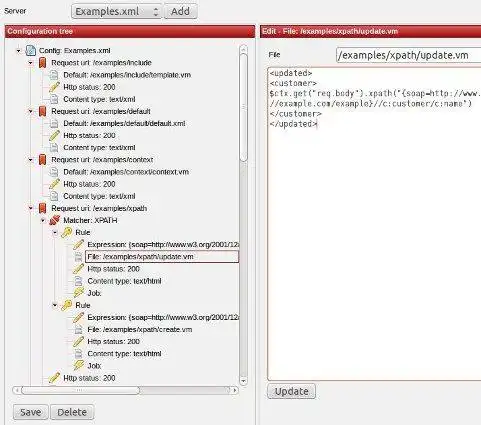Viewport: 481px width, 425px height.
Task: Select the first Rule's Expression row
Action: click(x=163, y=245)
